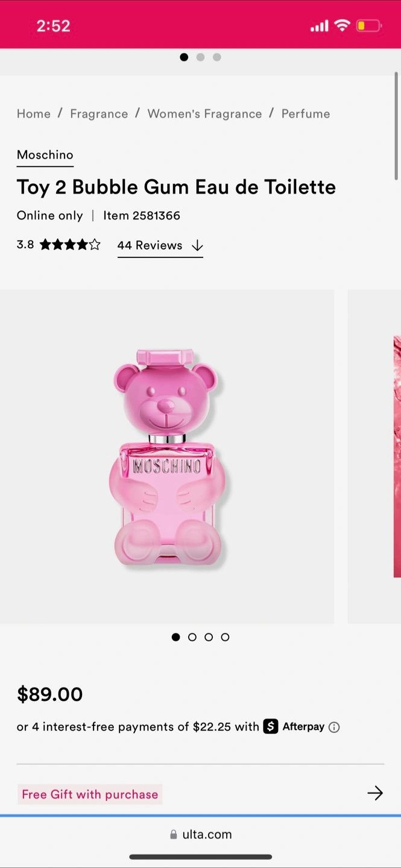
Task: Tap the star rating icons
Action: (70, 245)
